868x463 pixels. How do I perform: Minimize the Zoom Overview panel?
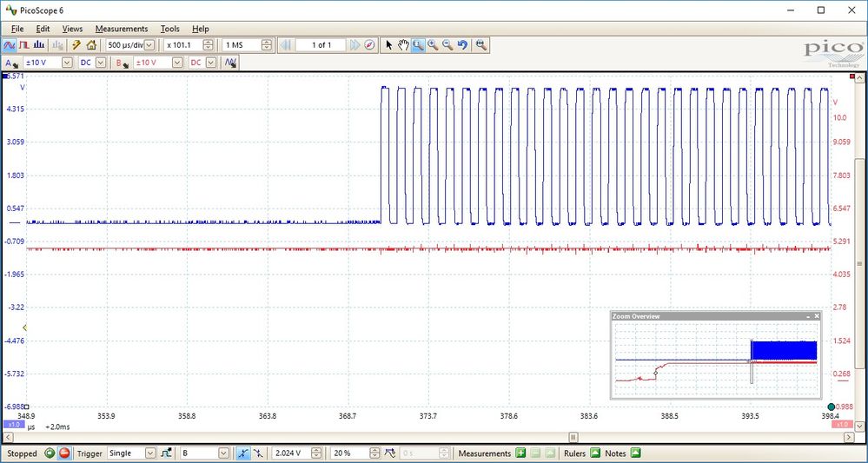tap(808, 316)
